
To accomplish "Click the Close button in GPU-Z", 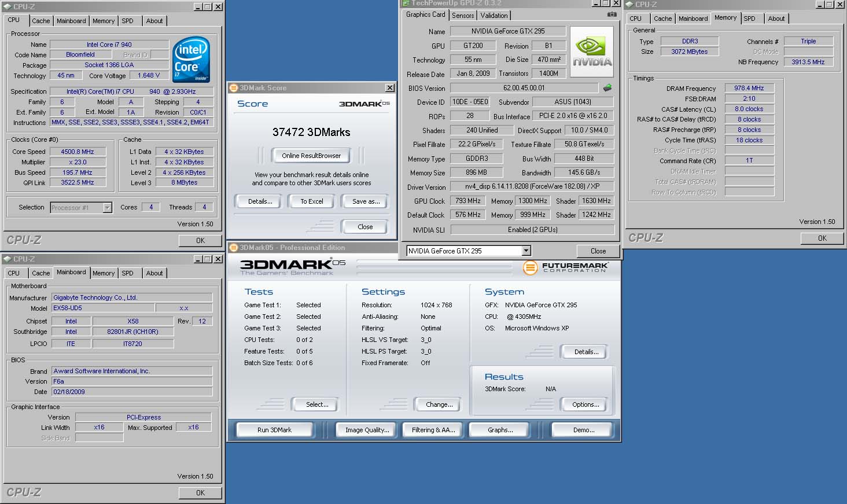I will [x=598, y=251].
